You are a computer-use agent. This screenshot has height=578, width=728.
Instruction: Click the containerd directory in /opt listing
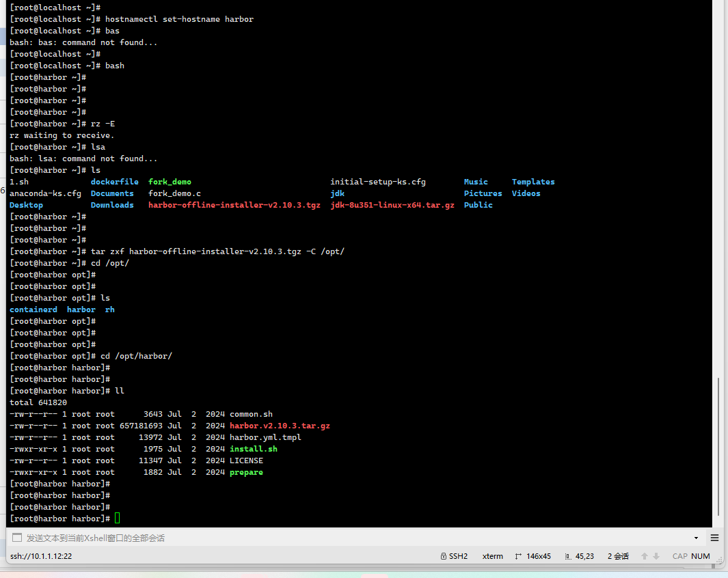(x=33, y=309)
